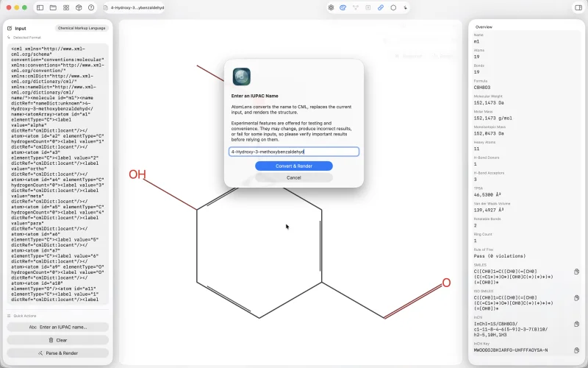Click the InChI Key MWOOGOJBHIARFG-UHFFFAOYSA-N text
The width and height of the screenshot is (588, 368).
(511, 350)
